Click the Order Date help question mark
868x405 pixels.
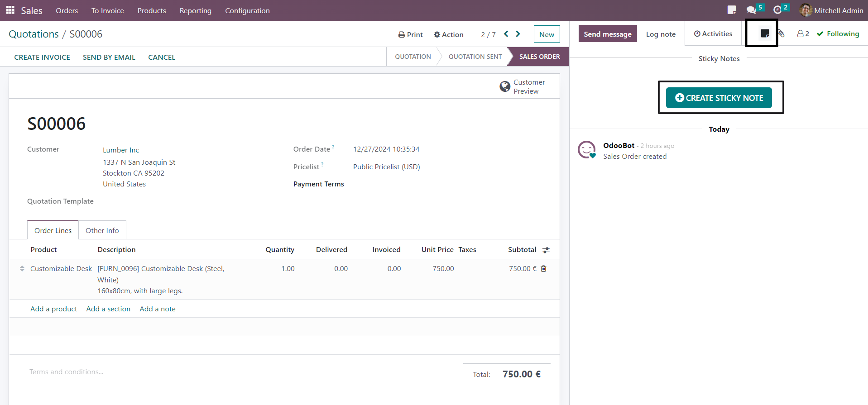[x=333, y=147]
